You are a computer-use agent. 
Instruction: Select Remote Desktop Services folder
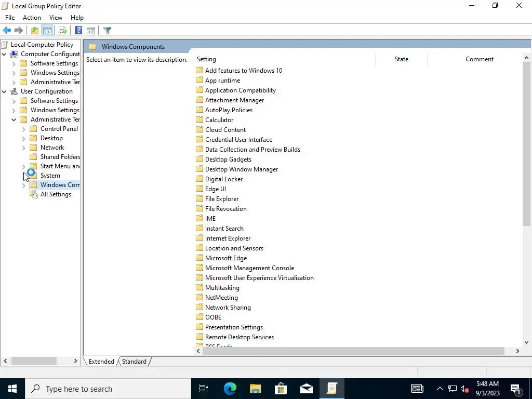239,337
